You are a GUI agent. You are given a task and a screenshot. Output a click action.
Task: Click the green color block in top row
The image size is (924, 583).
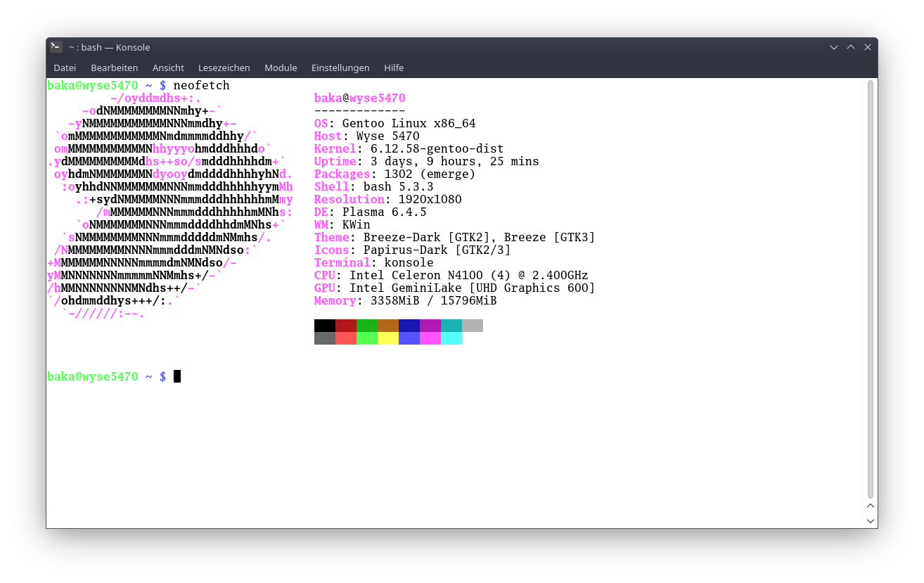(367, 326)
